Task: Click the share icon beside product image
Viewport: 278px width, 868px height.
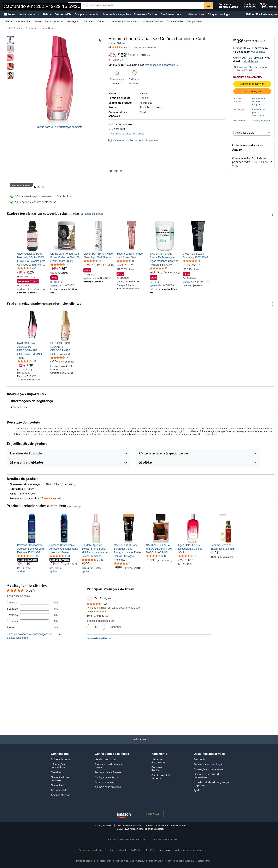Action: point(99,40)
